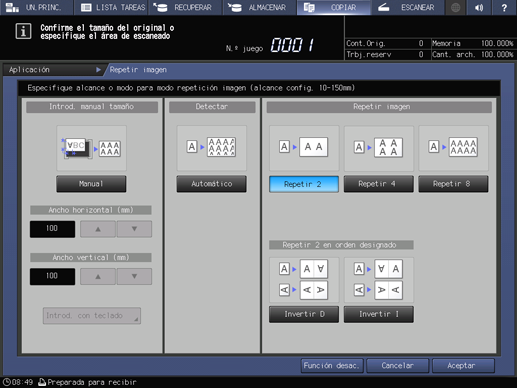Screen dimensions: 517x388
Task: Open the UN. PRINC. main unit tab
Action: [36, 7]
